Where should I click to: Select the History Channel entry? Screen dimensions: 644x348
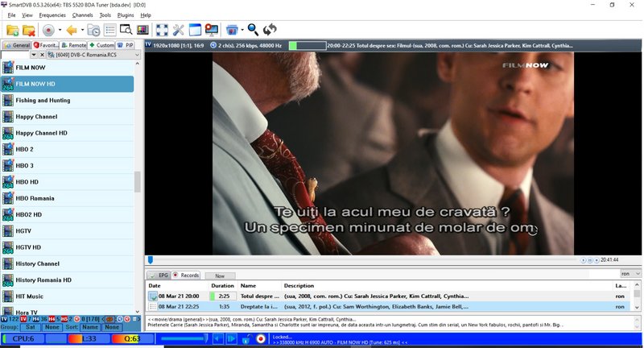[68, 263]
